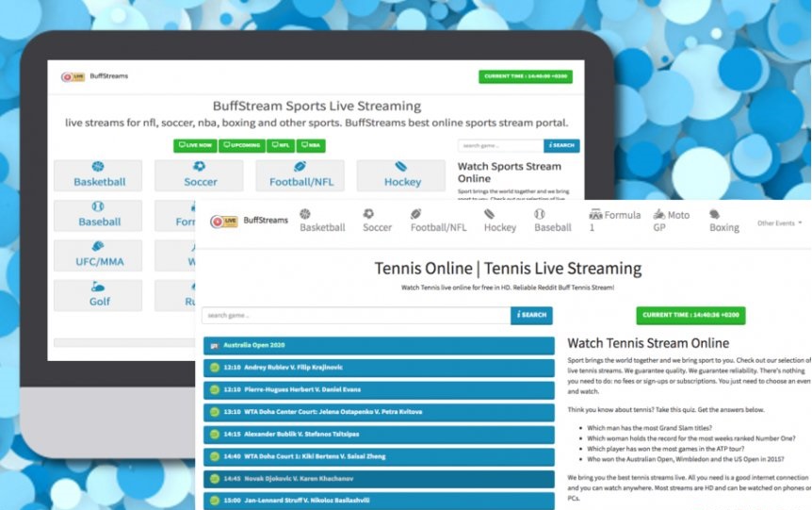Click the NFL green button
The height and width of the screenshot is (510, 812).
click(280, 145)
